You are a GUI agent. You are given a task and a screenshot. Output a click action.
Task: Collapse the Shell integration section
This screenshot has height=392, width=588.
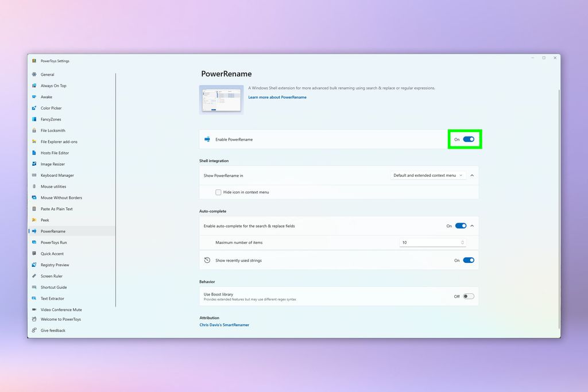tap(471, 175)
